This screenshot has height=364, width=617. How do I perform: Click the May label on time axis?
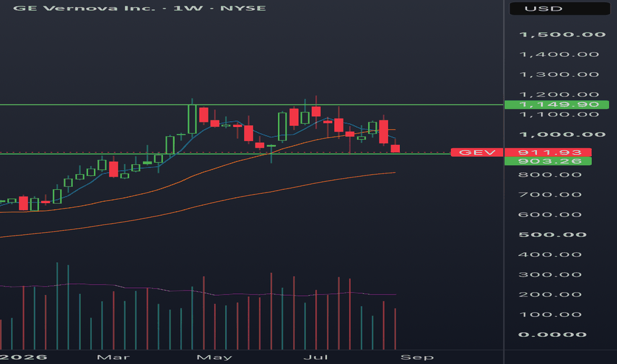pos(214,357)
